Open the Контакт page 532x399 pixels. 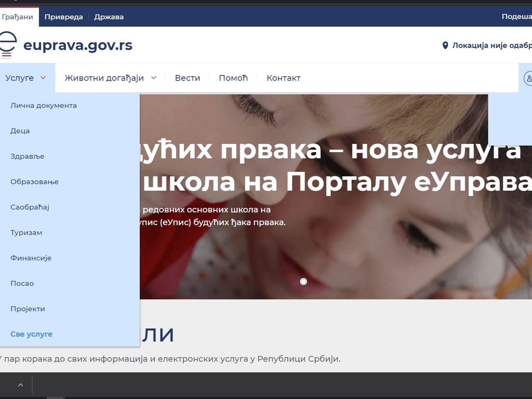click(283, 78)
